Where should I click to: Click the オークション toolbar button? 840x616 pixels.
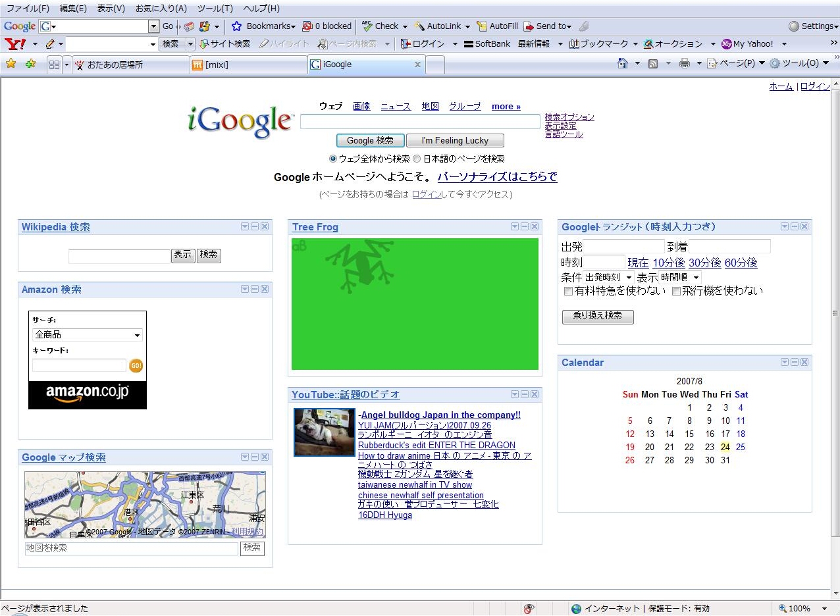pos(673,44)
